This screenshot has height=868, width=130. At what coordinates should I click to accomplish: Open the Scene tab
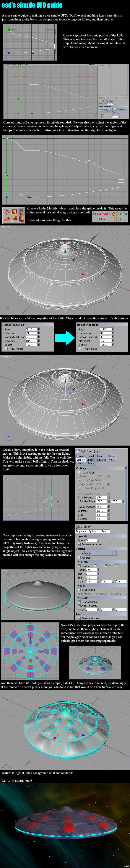pyautogui.click(x=91, y=463)
